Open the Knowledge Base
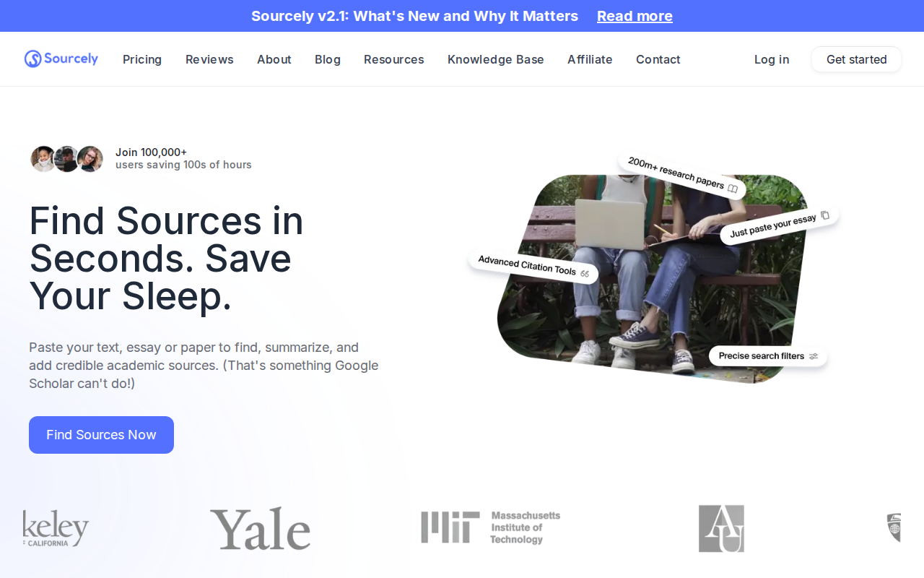Viewport: 924px width, 578px height. pos(496,59)
